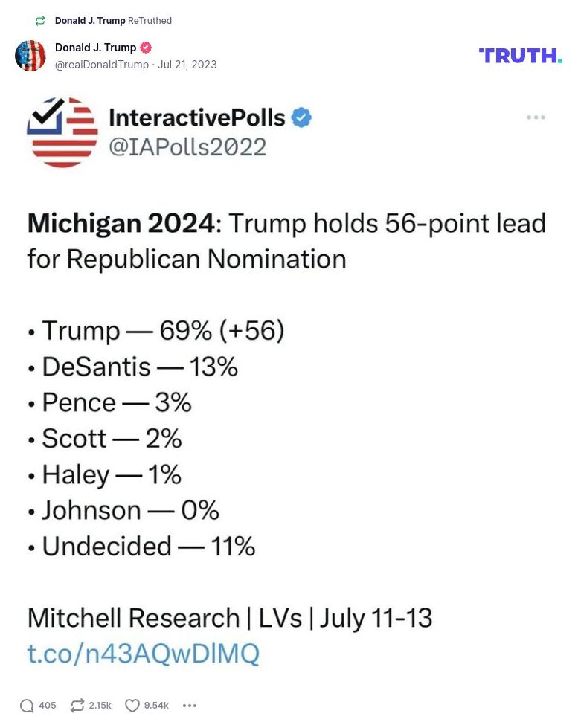Screen dimensions: 578x728
Task: Open the InteractivePolls flag avatar
Action: 62,131
